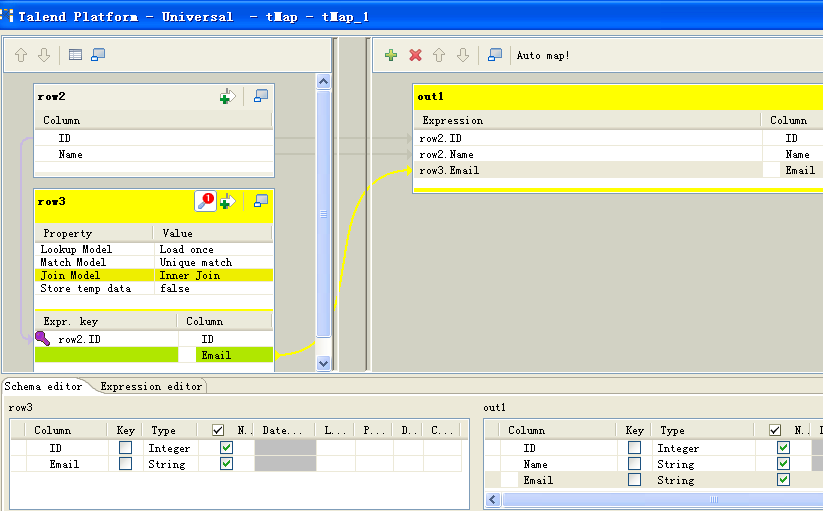Minimize the row3 input table
Viewport: 823px width, 511px height.
tap(261, 200)
